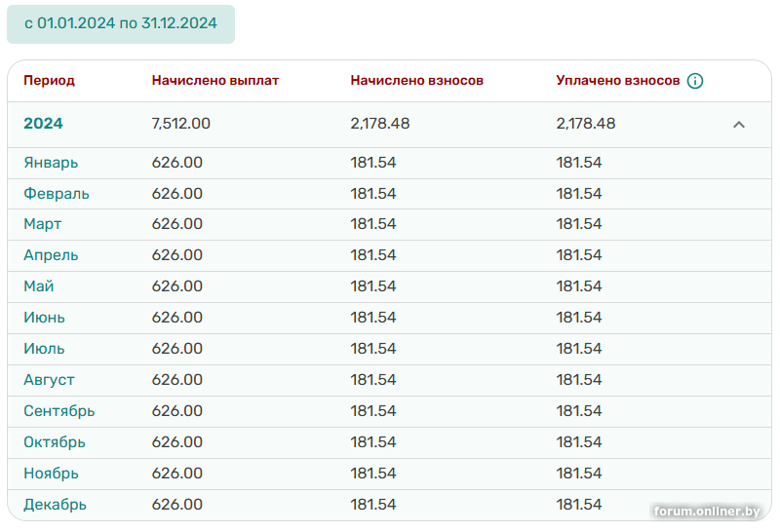Open the date range selector 01.01.2024–31.12.2024
780x532 pixels.
point(121,23)
